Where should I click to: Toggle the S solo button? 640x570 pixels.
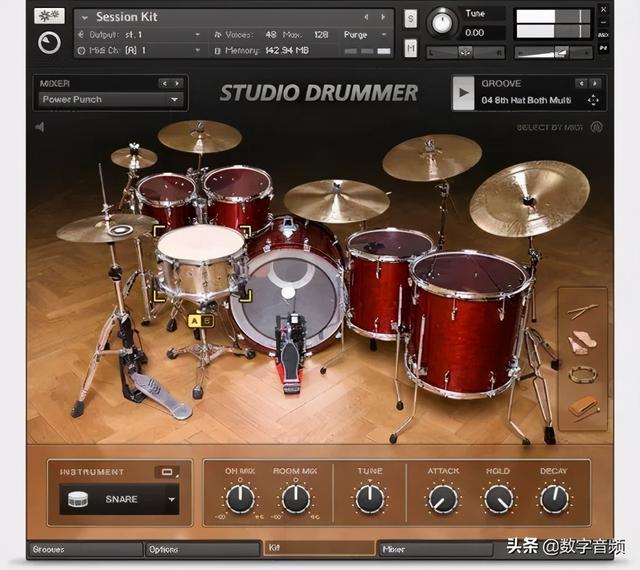tap(411, 19)
